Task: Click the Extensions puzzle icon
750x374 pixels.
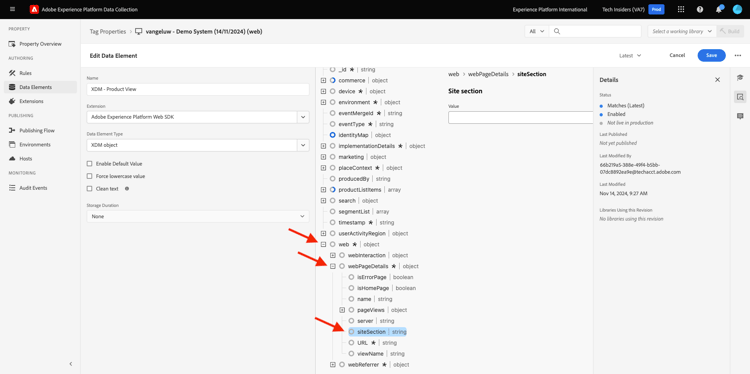Action: pos(12,101)
